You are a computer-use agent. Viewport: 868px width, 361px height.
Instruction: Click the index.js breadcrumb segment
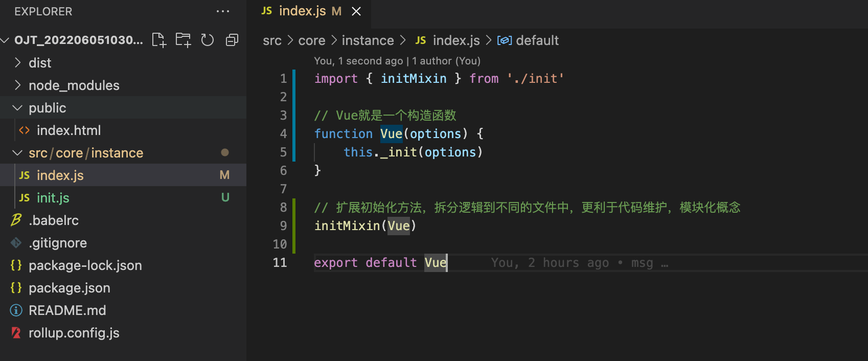point(456,40)
